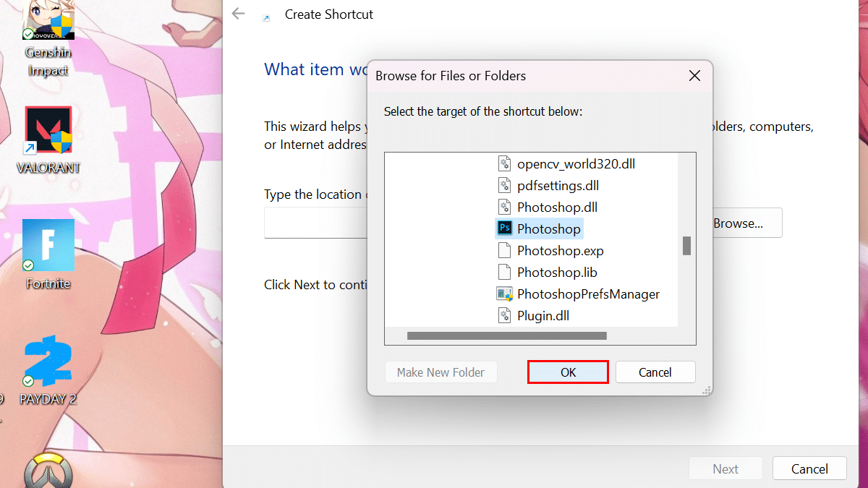Image resolution: width=868 pixels, height=488 pixels.
Task: Click the opencv_world320.dll file icon
Action: (504, 164)
